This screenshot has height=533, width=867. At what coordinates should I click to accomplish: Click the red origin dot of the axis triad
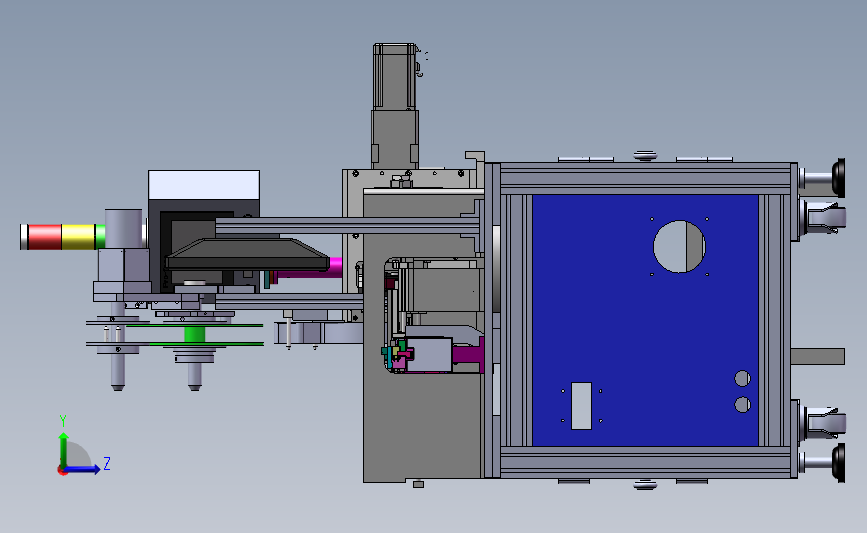click(x=62, y=471)
